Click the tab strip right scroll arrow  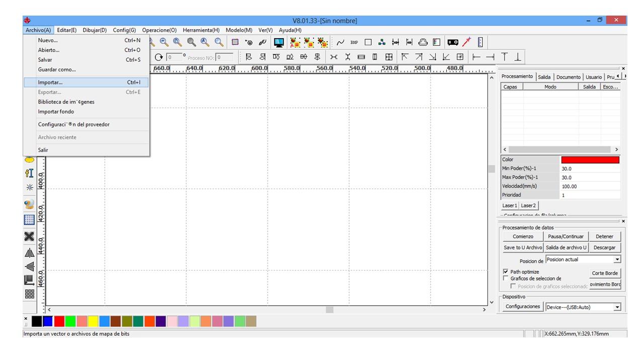tap(624, 76)
